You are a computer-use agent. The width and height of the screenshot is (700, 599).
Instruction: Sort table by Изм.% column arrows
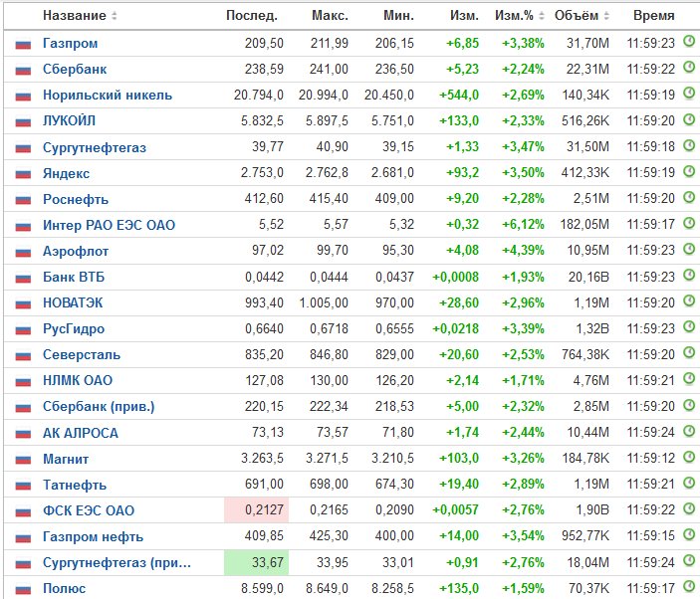[x=542, y=16]
